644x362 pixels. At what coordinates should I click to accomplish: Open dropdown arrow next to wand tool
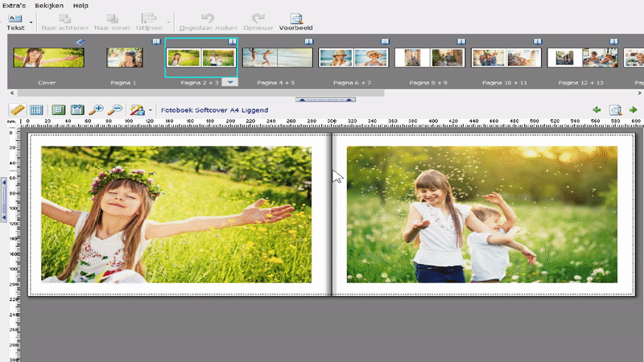click(151, 111)
